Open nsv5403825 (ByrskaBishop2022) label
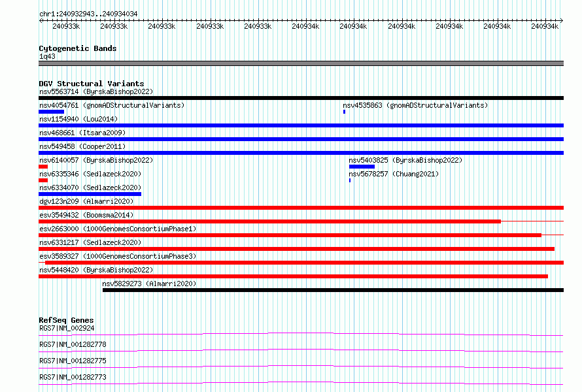582x392 pixels. pyautogui.click(x=405, y=160)
